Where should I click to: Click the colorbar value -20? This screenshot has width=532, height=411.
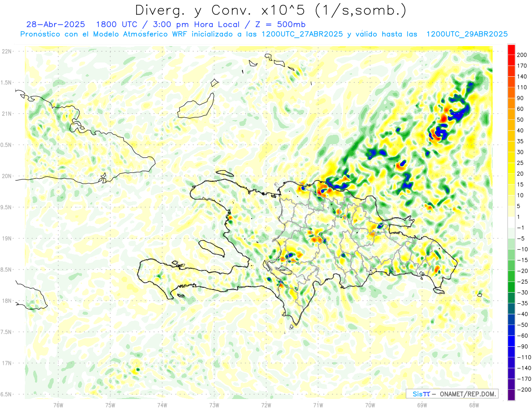[x=522, y=271]
